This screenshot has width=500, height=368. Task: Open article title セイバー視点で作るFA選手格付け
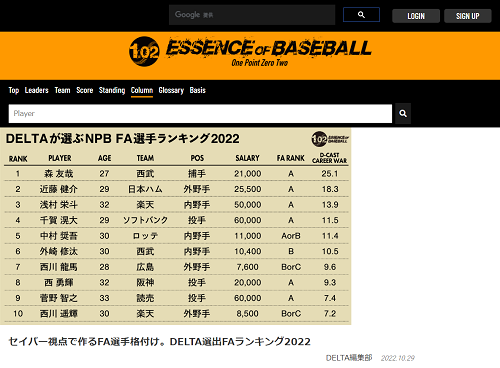pyautogui.click(x=159, y=342)
